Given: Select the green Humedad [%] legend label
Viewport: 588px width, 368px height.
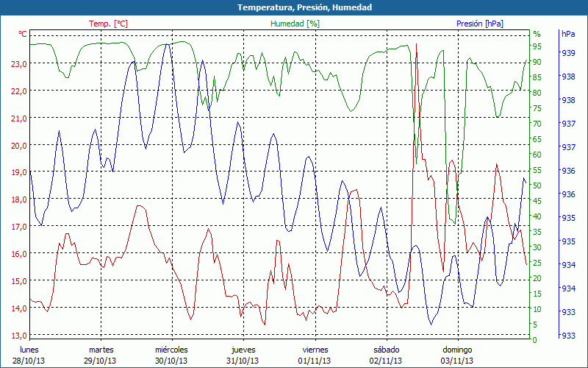Looking at the screenshot, I should coord(295,24).
